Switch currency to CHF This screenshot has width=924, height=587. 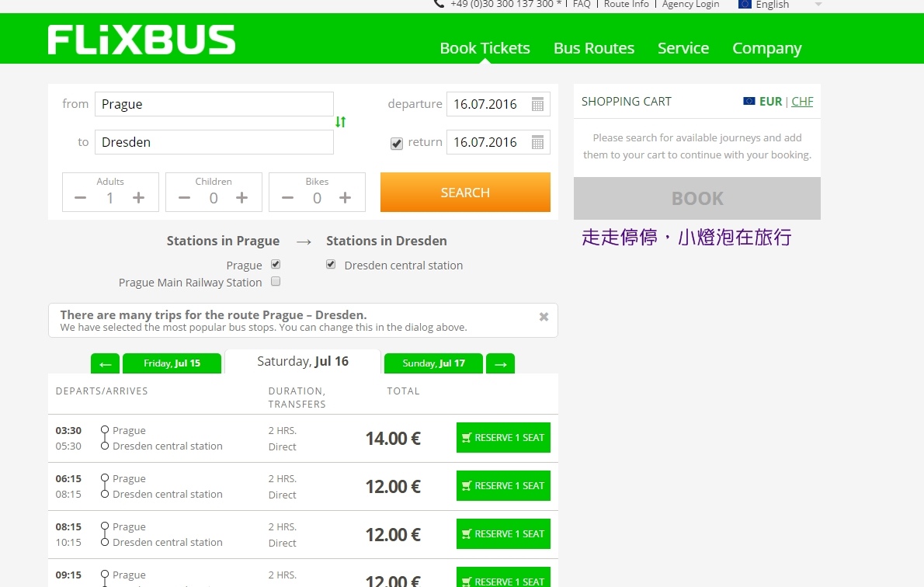pyautogui.click(x=802, y=102)
